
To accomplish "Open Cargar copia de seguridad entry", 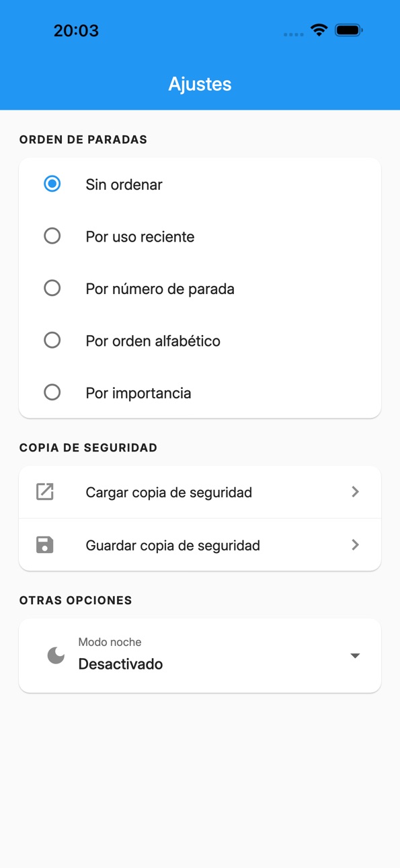I will [200, 493].
